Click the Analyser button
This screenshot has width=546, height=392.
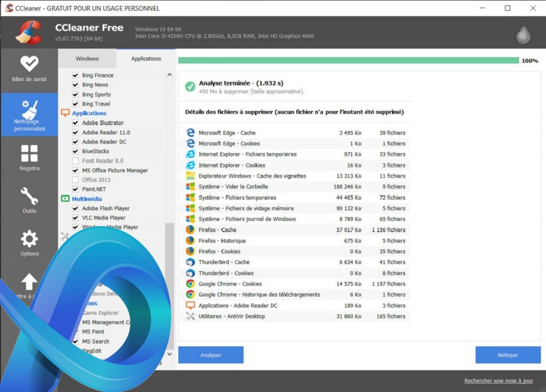211,355
